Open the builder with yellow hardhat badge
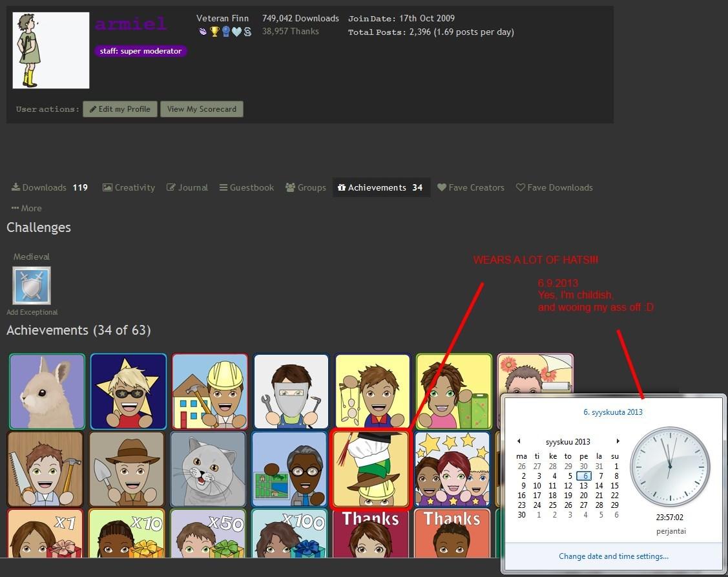Screen dimensions: 728x577 pos(210,391)
